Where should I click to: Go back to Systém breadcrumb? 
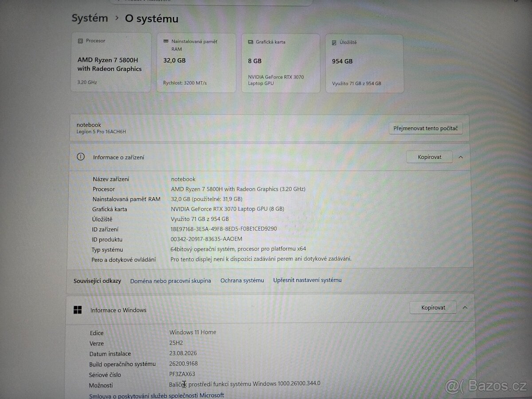(90, 18)
